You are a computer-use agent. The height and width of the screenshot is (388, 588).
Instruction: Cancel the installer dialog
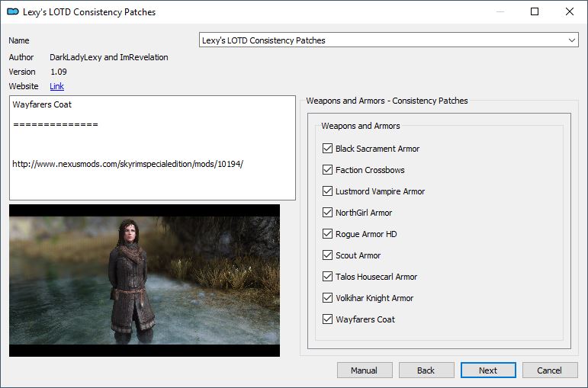point(550,370)
